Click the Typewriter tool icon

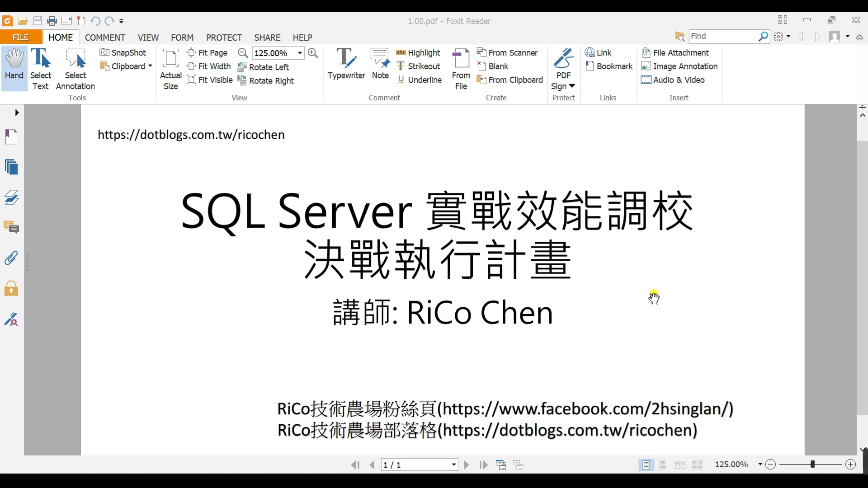(346, 59)
